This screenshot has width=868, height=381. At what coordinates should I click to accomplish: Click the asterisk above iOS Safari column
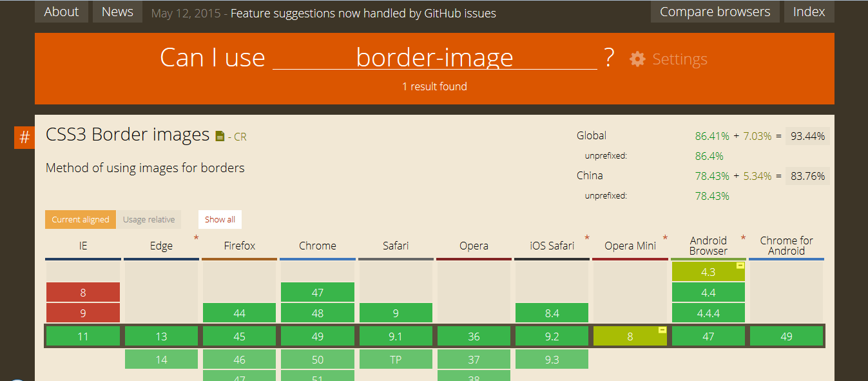point(587,237)
